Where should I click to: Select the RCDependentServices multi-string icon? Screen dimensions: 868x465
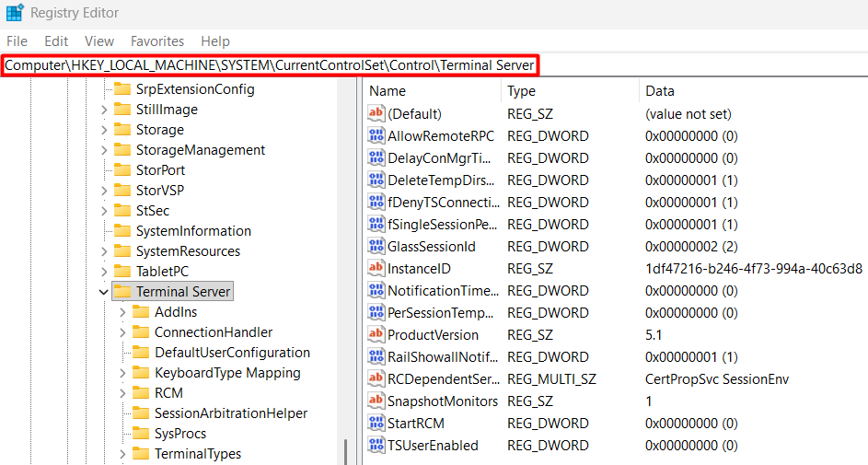click(376, 379)
